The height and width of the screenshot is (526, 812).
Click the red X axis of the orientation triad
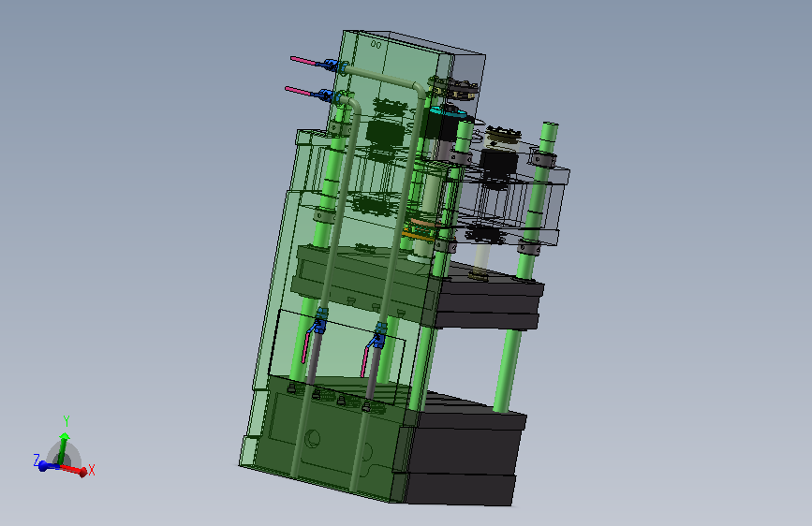(x=75, y=470)
